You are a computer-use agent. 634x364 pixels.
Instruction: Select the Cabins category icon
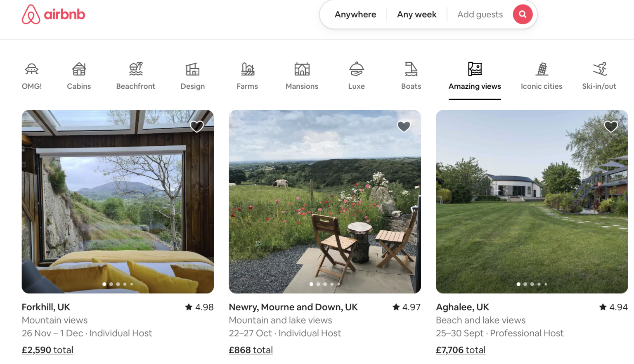point(79,69)
